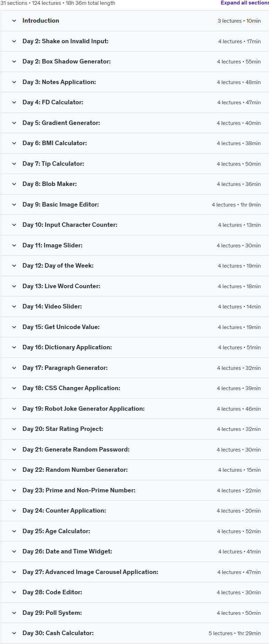Click '4 lectures • 15min' in Day 22 row
Image resolution: width=269 pixels, height=644 pixels.
(240, 470)
